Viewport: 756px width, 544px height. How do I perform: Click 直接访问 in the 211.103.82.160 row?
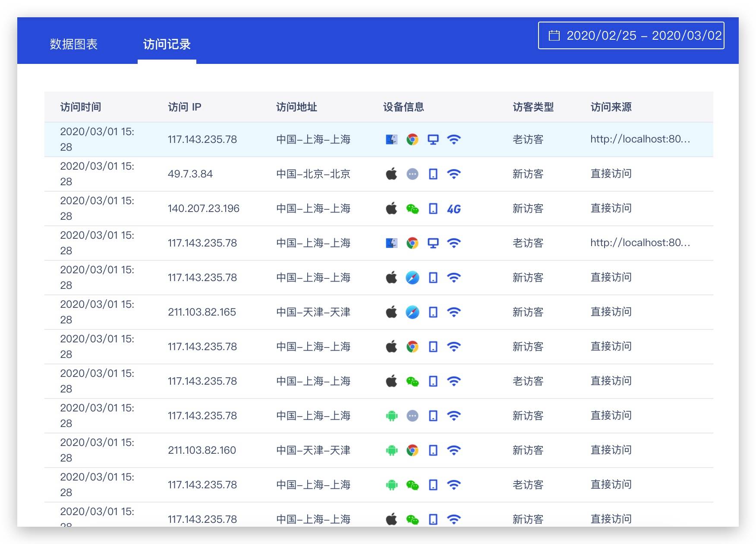coord(611,450)
